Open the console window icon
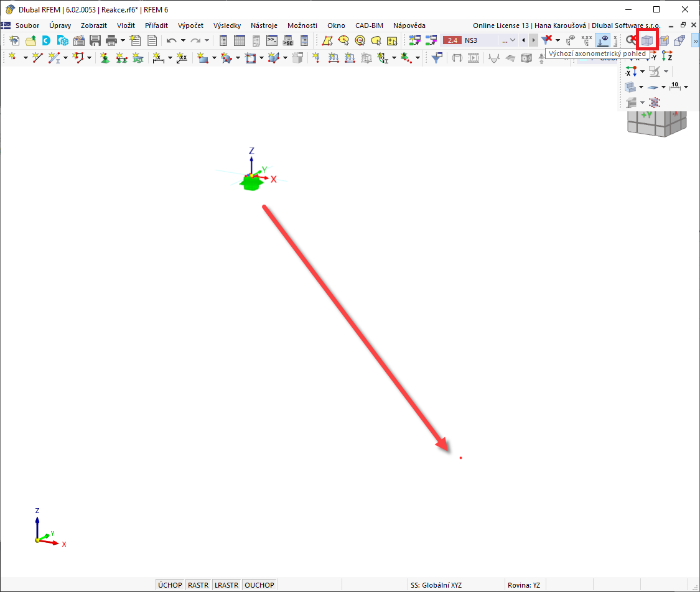Screen dimensions: 700x592 [x=272, y=40]
